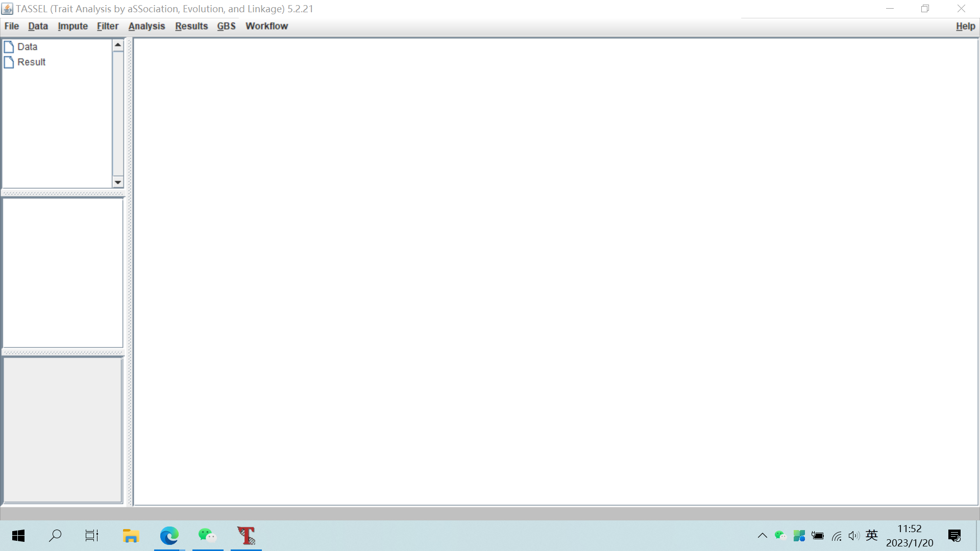980x551 pixels.
Task: Open the volume control in system tray
Action: coord(854,535)
